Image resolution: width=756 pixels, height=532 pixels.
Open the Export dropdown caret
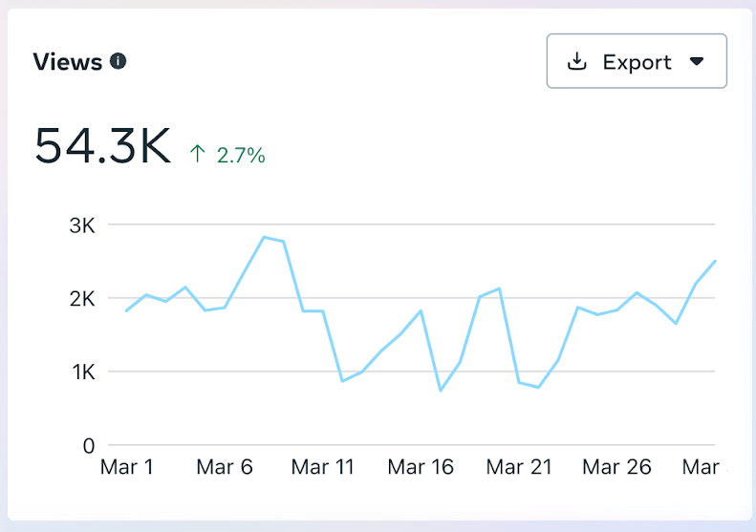(697, 62)
